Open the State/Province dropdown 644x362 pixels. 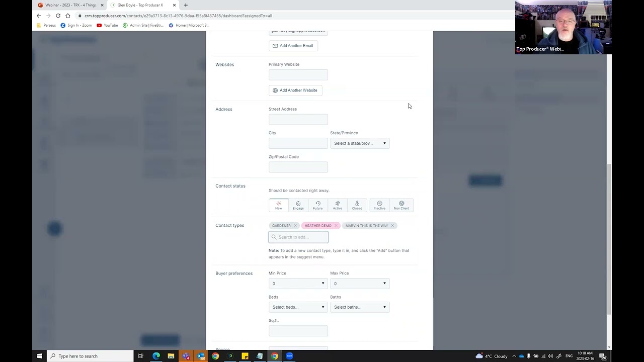[x=360, y=143]
